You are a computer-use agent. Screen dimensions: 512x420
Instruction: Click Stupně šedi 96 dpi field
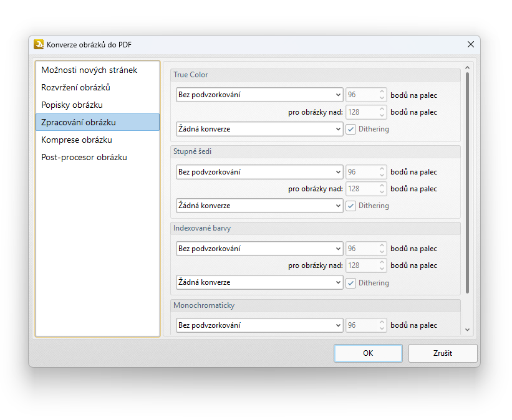(x=362, y=172)
